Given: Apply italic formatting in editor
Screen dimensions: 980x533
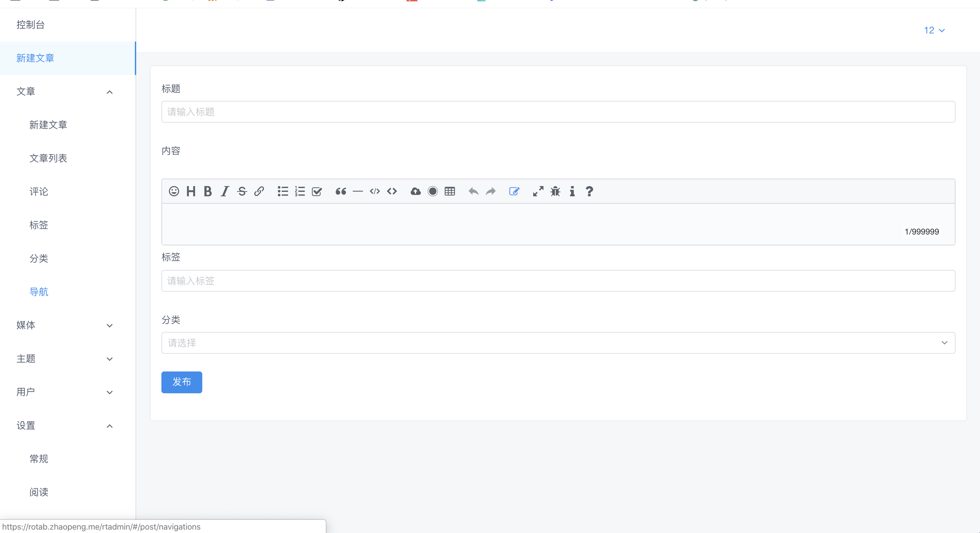Looking at the screenshot, I should click(225, 191).
